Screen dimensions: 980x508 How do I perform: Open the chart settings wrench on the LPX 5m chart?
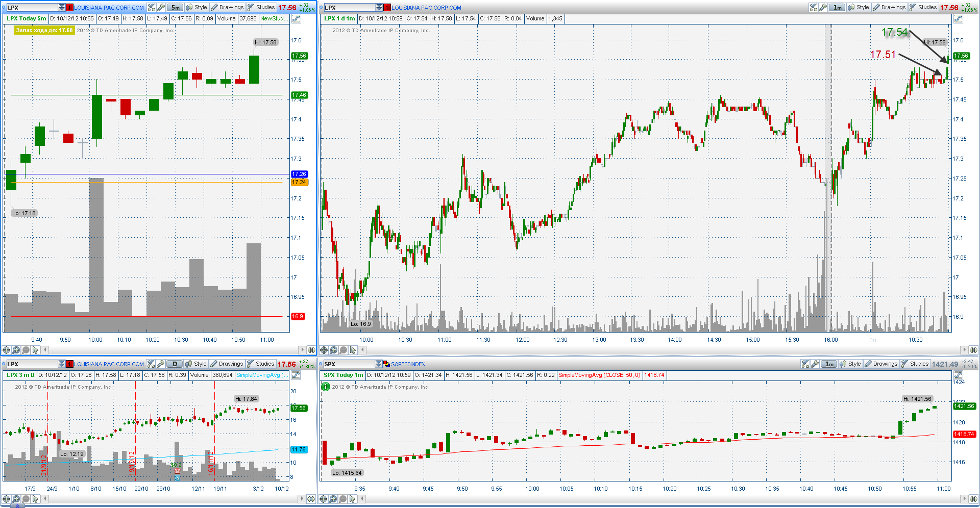coord(161,7)
